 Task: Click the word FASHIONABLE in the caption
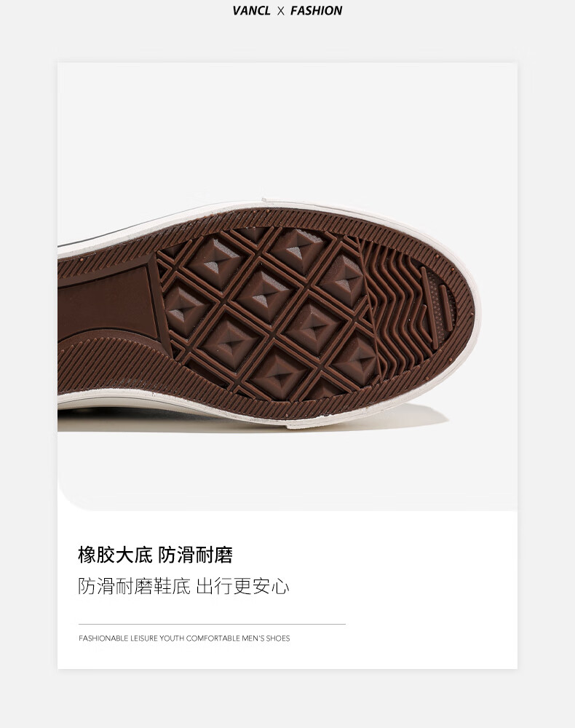pos(103,638)
